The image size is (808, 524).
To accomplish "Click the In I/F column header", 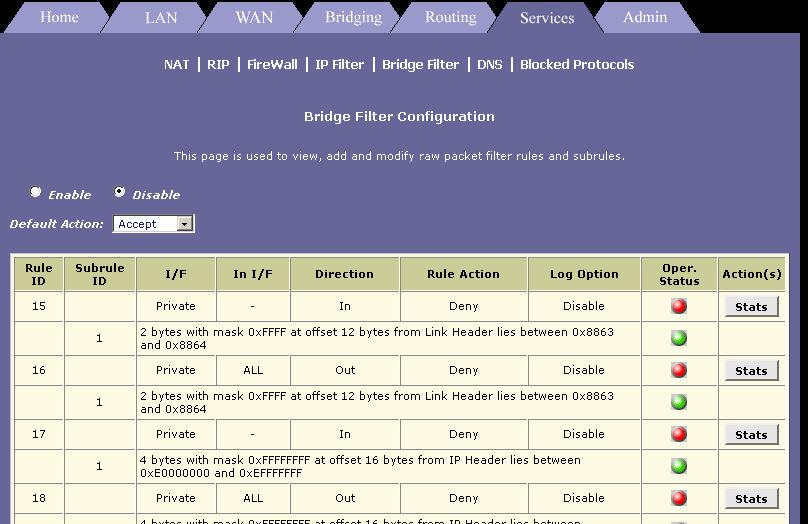I will (x=252, y=274).
